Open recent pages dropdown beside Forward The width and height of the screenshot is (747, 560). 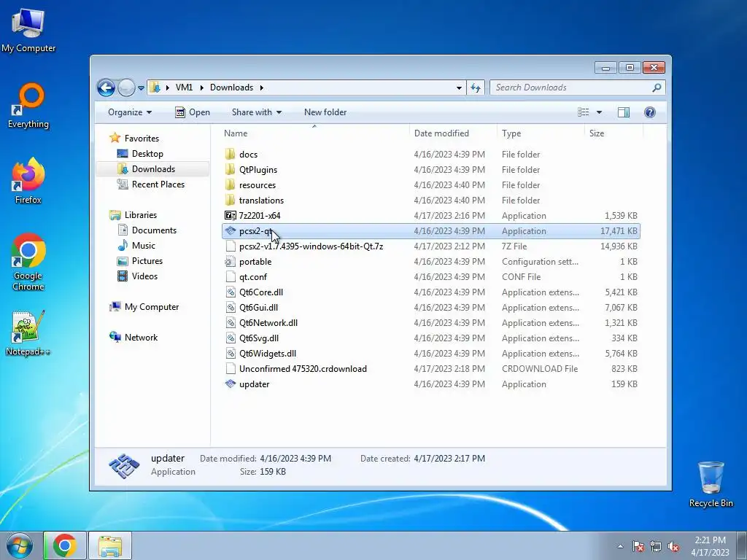141,88
